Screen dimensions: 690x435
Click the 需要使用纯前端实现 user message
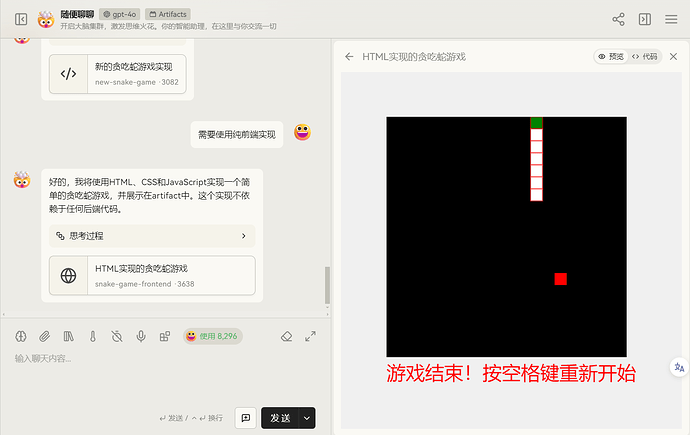[x=237, y=135]
